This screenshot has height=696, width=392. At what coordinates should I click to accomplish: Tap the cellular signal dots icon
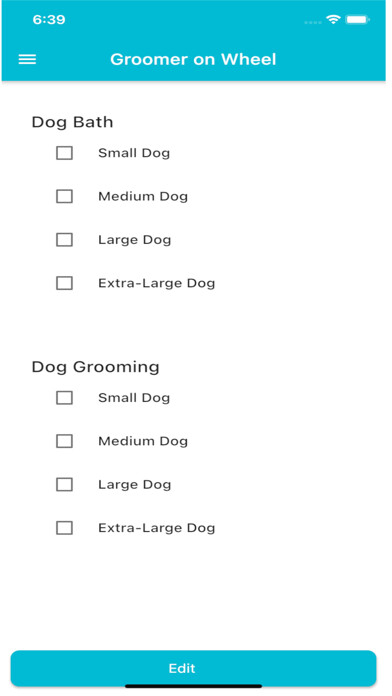313,22
